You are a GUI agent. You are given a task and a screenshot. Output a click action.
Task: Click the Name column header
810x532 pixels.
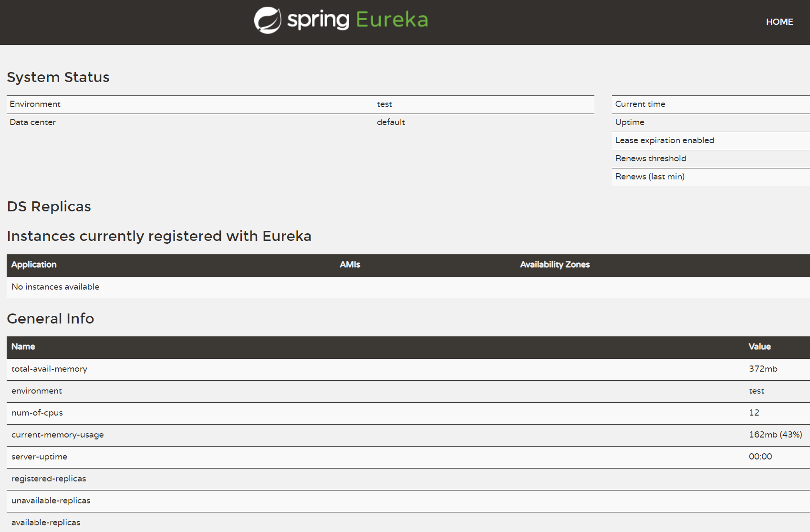23,346
